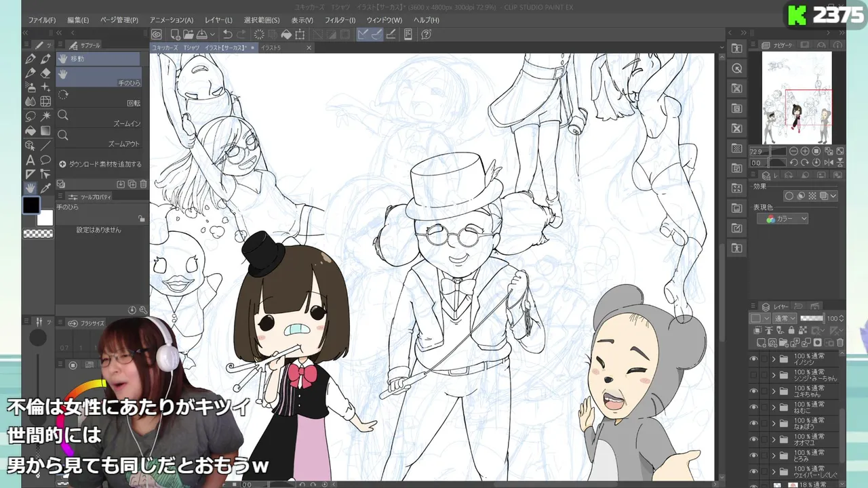The width and height of the screenshot is (868, 488).
Task: Select the Gradient tool
Action: pos(45,131)
